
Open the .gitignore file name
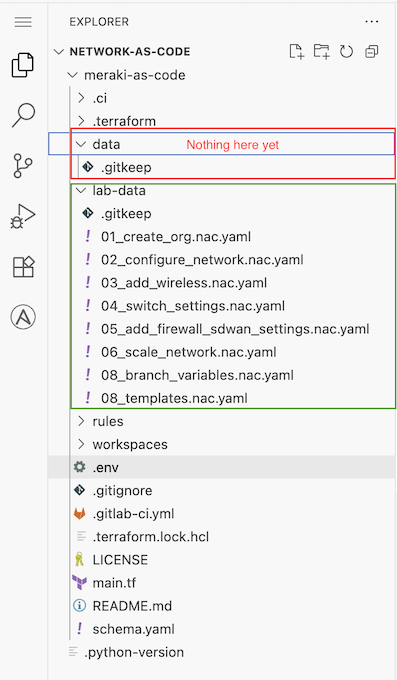point(122,490)
